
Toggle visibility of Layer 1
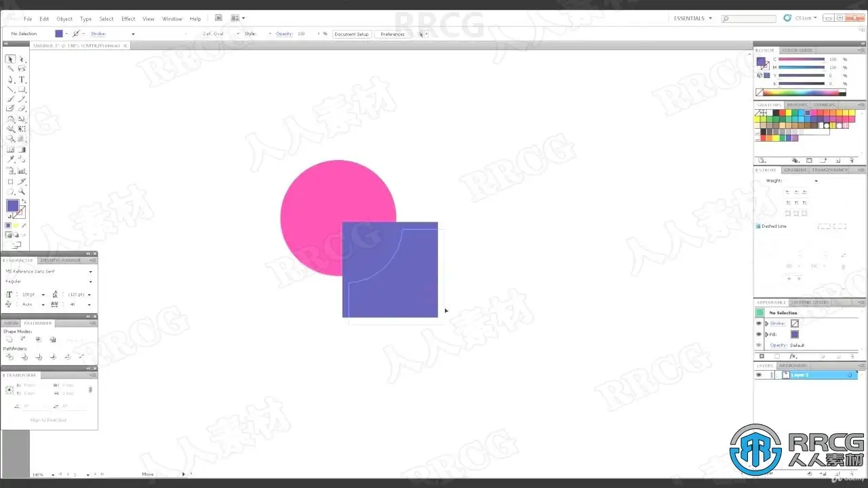point(759,375)
